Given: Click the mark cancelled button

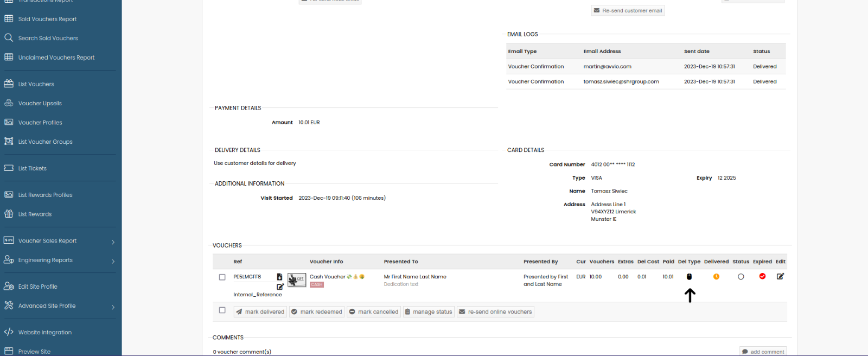Looking at the screenshot, I should click(x=374, y=311).
